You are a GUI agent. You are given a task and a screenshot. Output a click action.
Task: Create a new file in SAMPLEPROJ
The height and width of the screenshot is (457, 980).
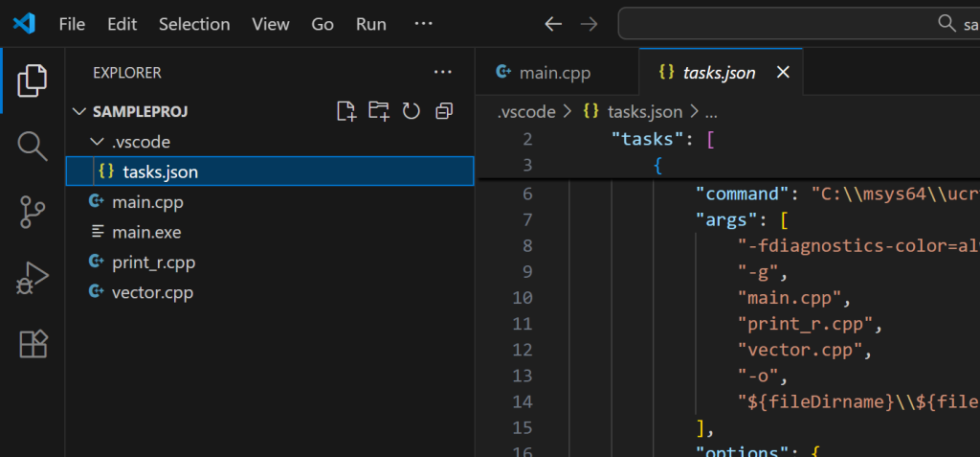(346, 111)
